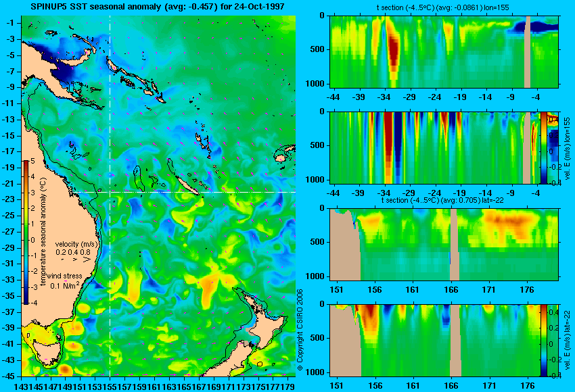Click the '0.1 N/m2' wind stress value
This screenshot has width=575, height=392.
[64, 285]
